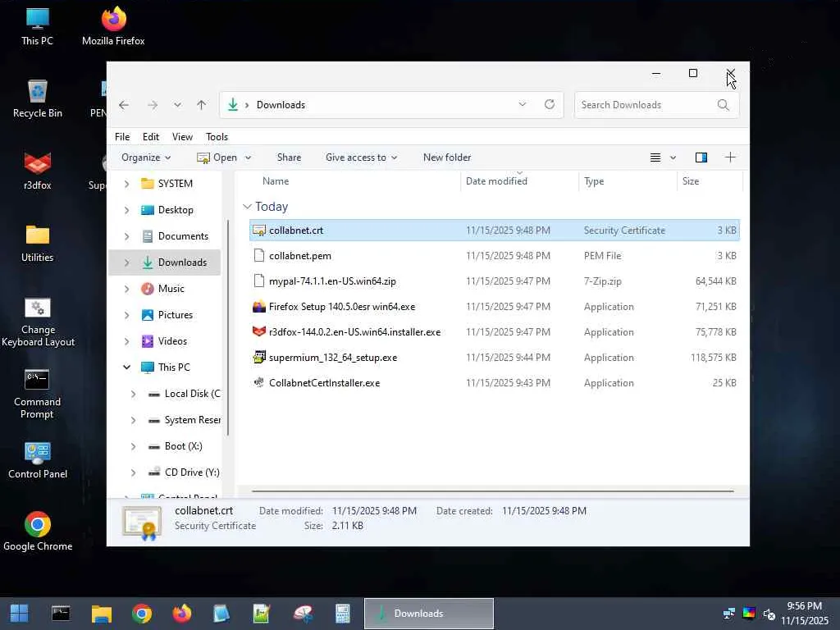
Task: Select Firefox Setup 140.5.0esr win64.exe
Action: (x=495, y=307)
